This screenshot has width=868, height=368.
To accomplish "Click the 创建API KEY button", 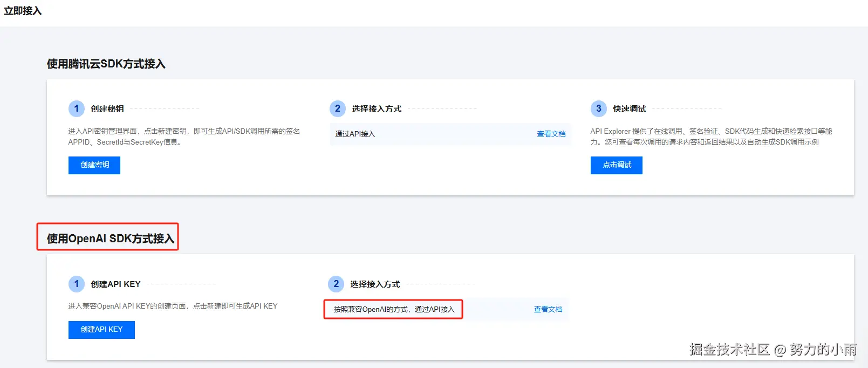I will coord(101,330).
